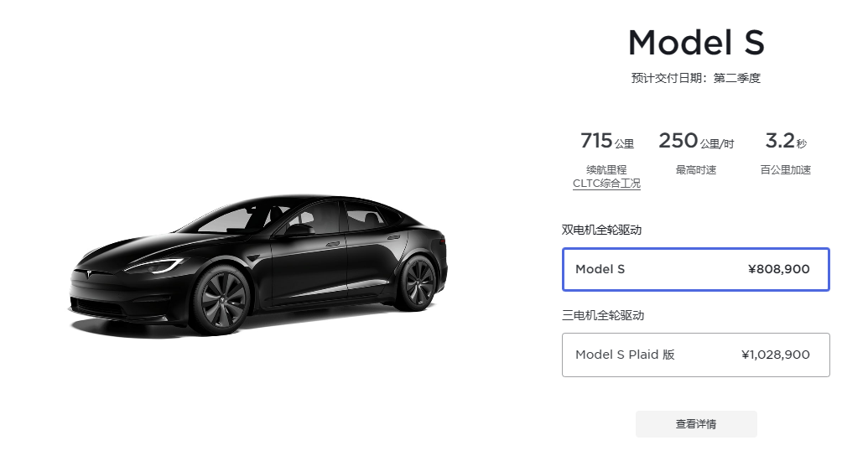Select the Model S Plaid 版 option
This screenshot has width=868, height=461.
click(x=695, y=355)
